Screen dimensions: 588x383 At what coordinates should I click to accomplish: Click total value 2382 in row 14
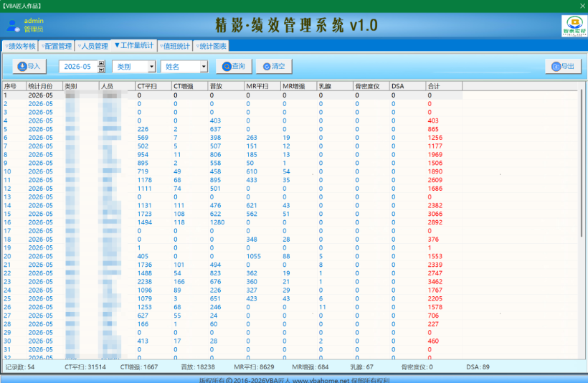point(435,206)
